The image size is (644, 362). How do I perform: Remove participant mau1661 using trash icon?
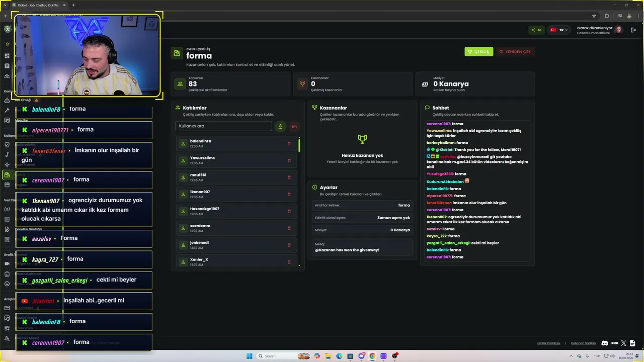click(x=289, y=177)
